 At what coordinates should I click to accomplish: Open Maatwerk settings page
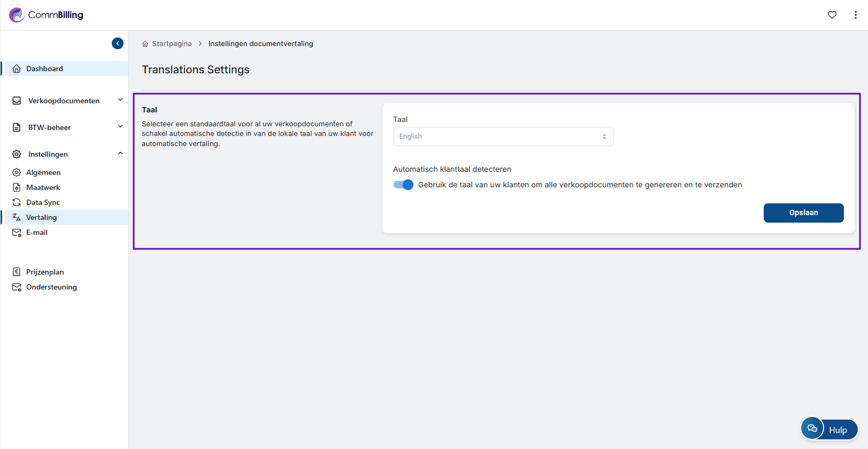43,187
